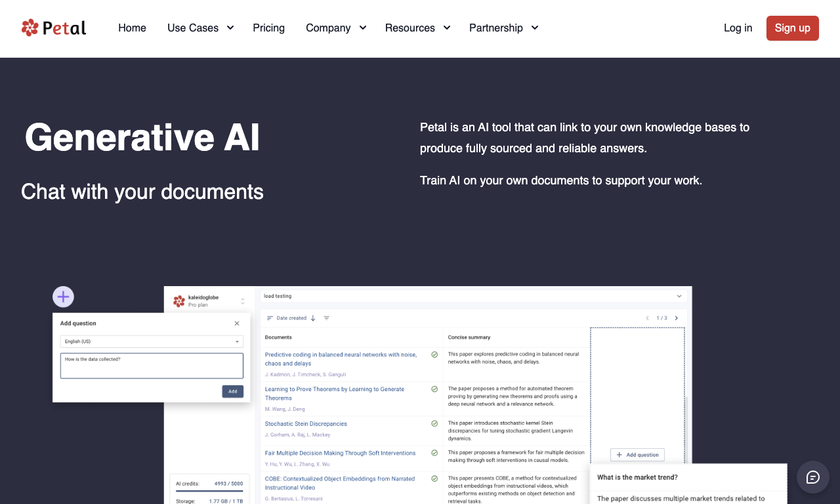Click the question text input field
This screenshot has width=840, height=504.
152,366
